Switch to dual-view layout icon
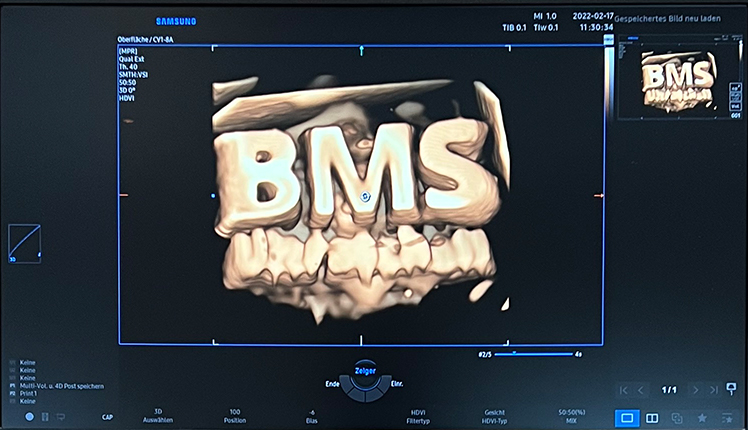748x430 pixels. pos(652,417)
